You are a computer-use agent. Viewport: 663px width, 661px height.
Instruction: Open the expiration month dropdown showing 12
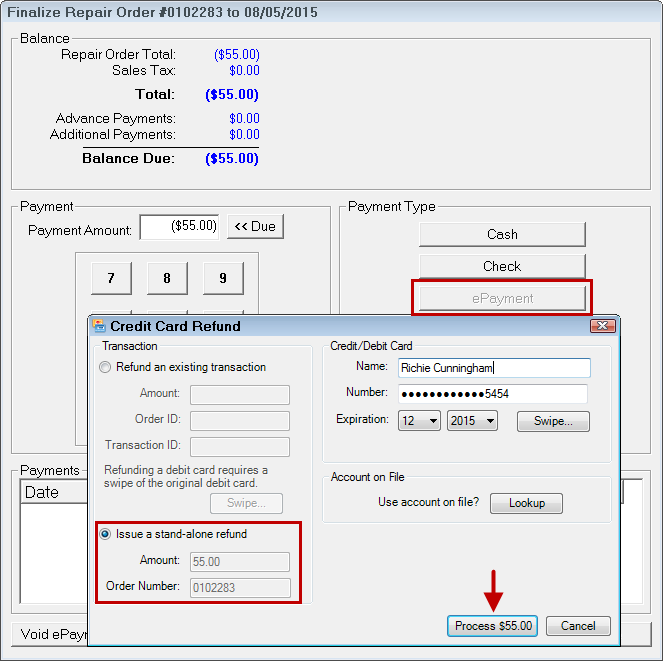coord(419,421)
